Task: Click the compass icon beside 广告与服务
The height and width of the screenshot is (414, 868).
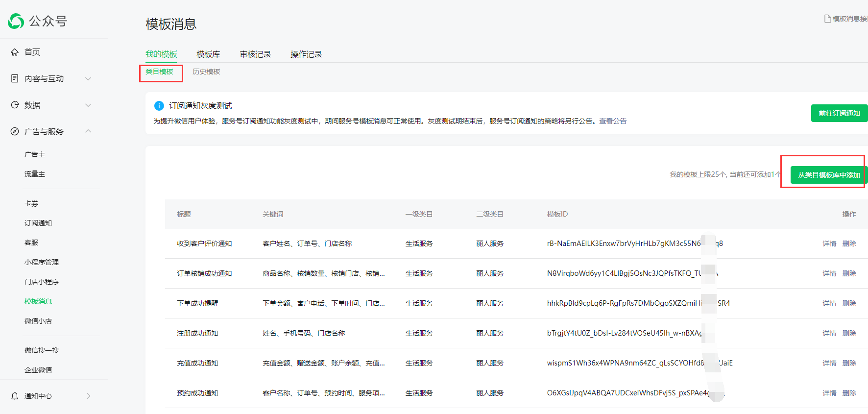Action: tap(15, 131)
